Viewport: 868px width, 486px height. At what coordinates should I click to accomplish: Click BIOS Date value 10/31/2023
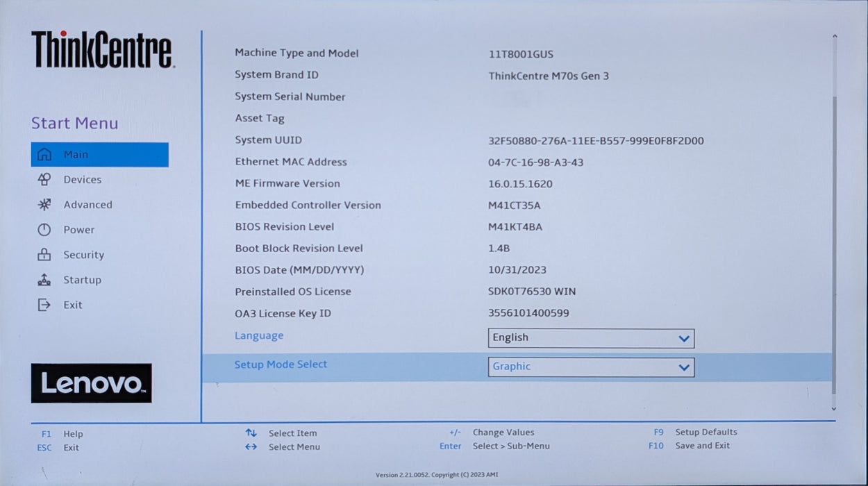[x=517, y=270]
